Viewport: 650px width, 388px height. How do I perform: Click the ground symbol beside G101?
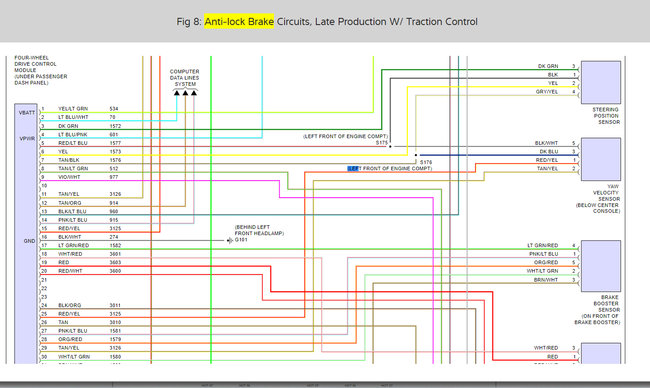230,240
